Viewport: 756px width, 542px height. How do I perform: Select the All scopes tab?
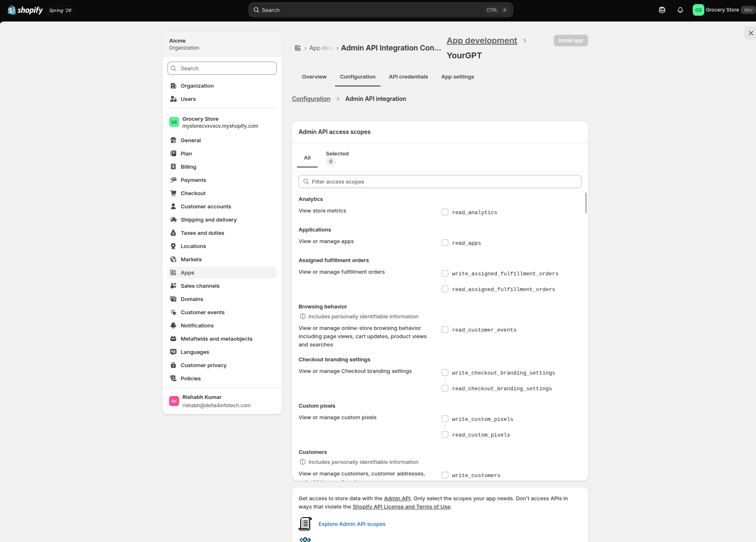(x=307, y=158)
